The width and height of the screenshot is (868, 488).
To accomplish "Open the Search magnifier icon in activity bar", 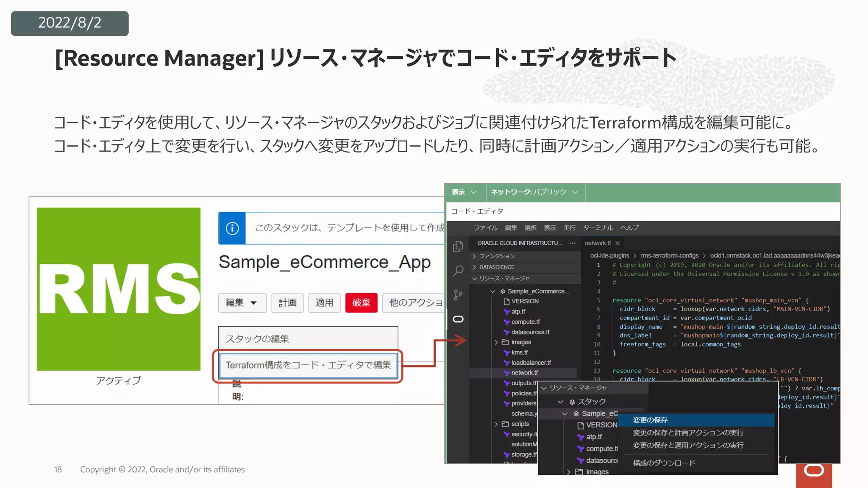I will tap(458, 270).
